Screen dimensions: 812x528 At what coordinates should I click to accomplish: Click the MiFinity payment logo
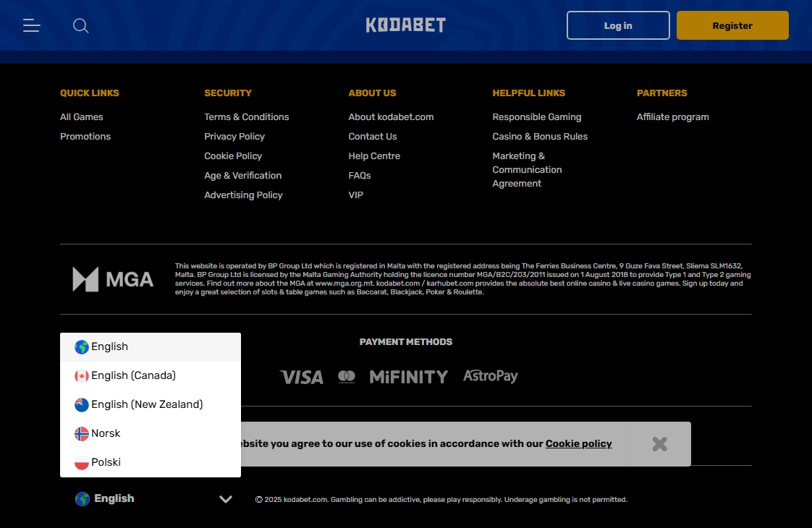(409, 377)
